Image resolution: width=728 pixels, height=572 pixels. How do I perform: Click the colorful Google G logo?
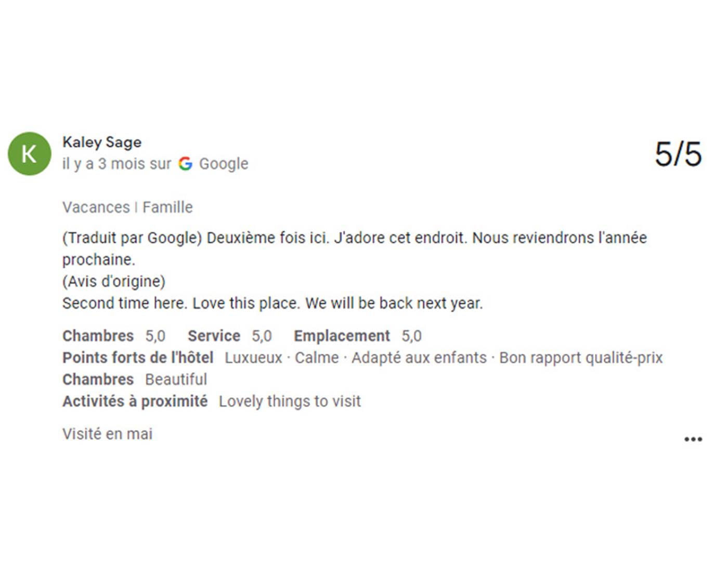click(x=186, y=164)
